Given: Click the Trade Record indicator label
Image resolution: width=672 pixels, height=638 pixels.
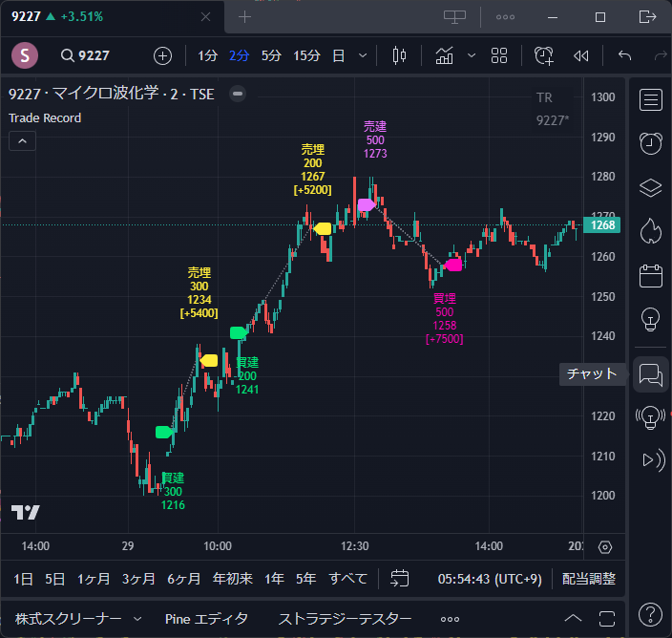Looking at the screenshot, I should pyautogui.click(x=45, y=117).
